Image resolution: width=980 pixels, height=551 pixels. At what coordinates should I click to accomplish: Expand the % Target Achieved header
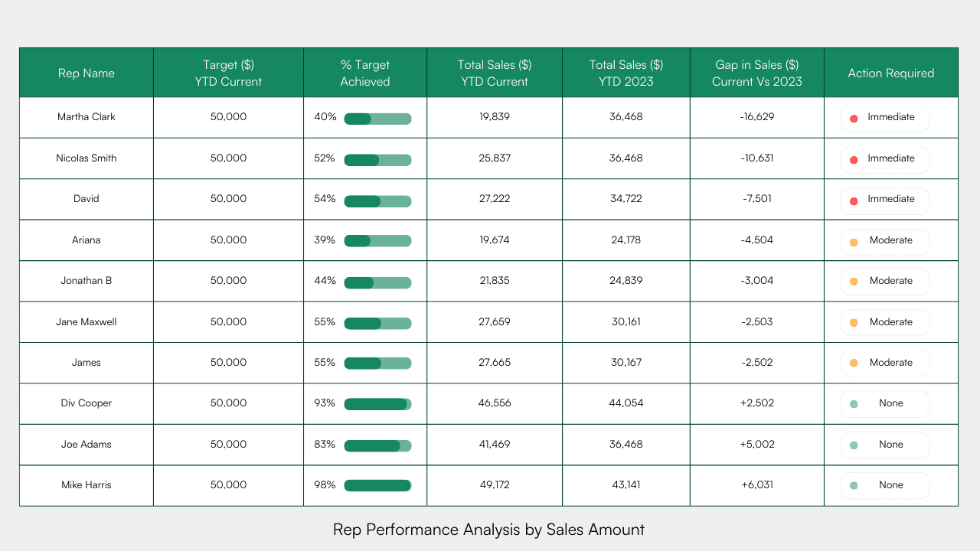click(x=365, y=73)
